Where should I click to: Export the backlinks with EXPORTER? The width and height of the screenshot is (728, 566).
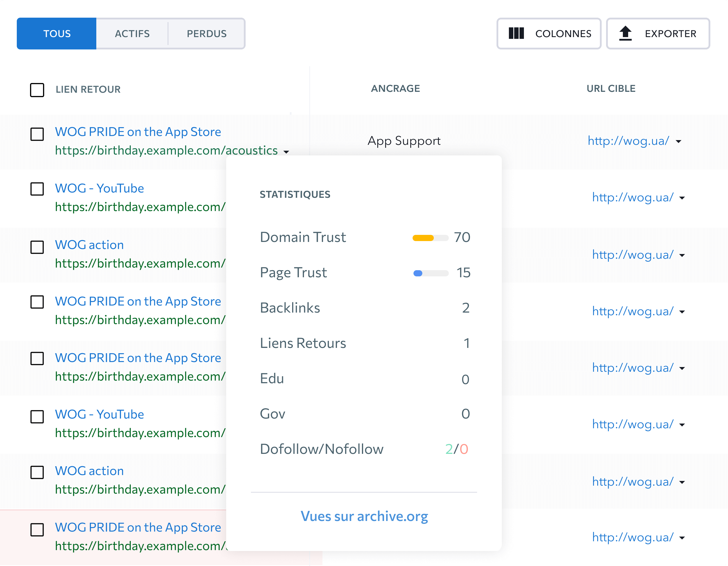(658, 34)
